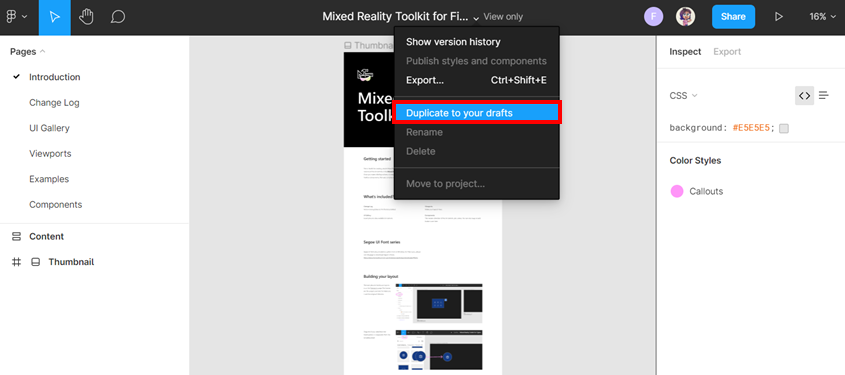Open the 16% zoom dropdown
This screenshot has height=375, width=845.
[x=822, y=17]
